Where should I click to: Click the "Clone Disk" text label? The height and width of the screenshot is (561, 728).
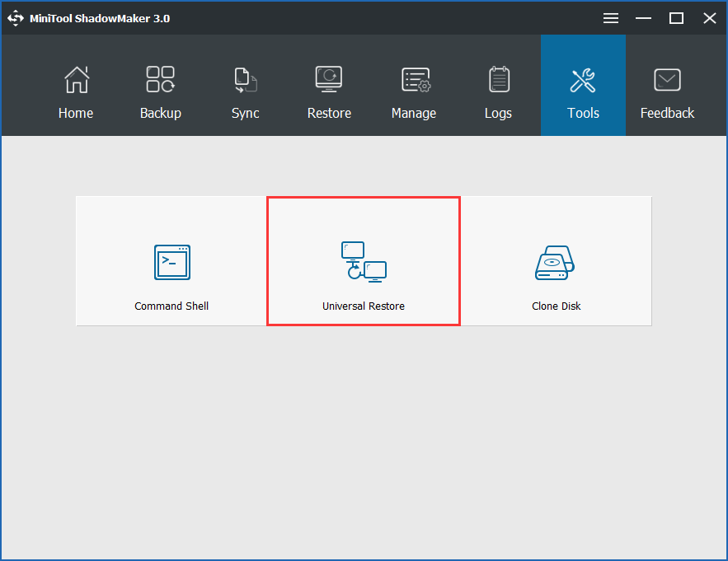(556, 306)
